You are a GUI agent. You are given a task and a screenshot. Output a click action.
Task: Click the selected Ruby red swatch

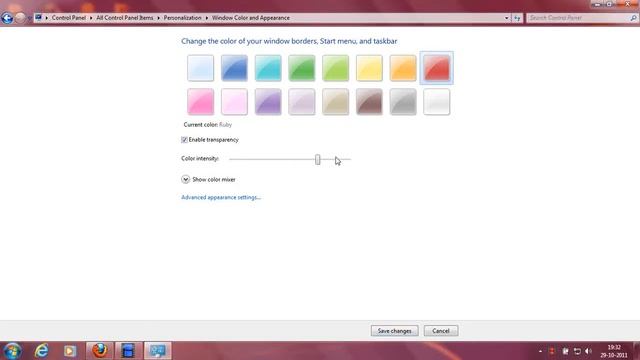436,68
